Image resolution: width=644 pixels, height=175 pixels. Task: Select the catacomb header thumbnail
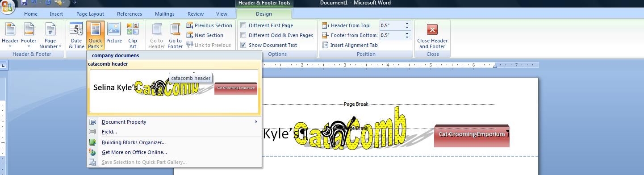[x=174, y=91]
